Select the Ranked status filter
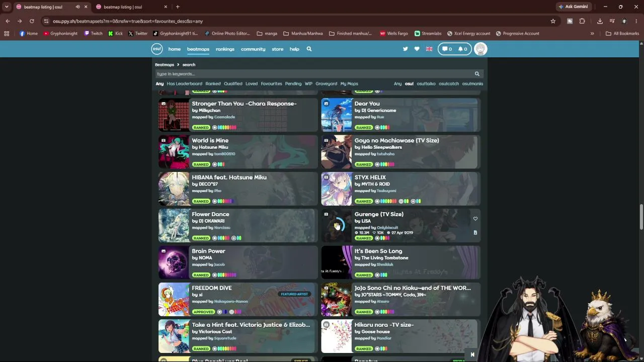Screen dimensions: 644x362 pos(213,83)
